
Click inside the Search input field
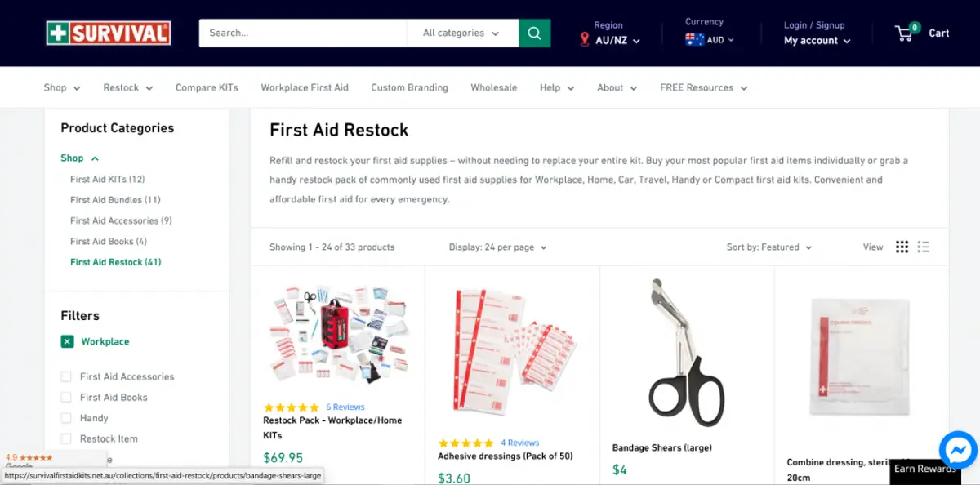(303, 33)
